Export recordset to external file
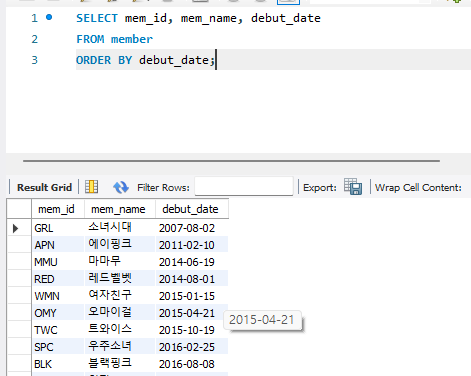The image size is (471, 376). (353, 187)
